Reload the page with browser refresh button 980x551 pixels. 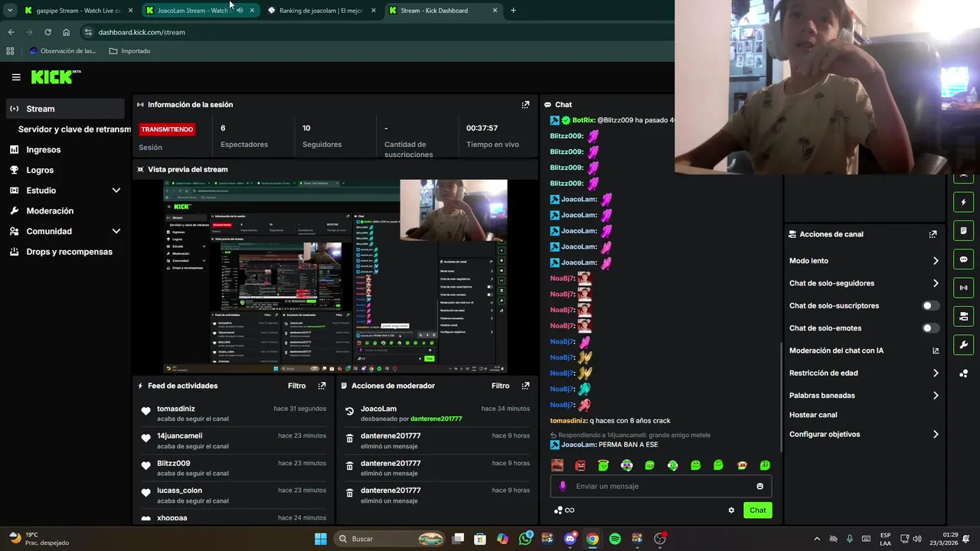pos(47,32)
